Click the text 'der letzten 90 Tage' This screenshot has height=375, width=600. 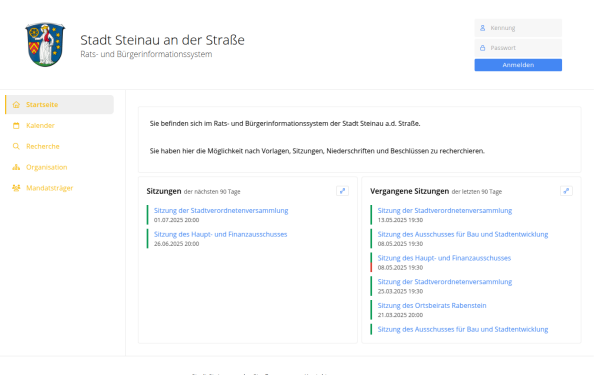click(x=477, y=192)
